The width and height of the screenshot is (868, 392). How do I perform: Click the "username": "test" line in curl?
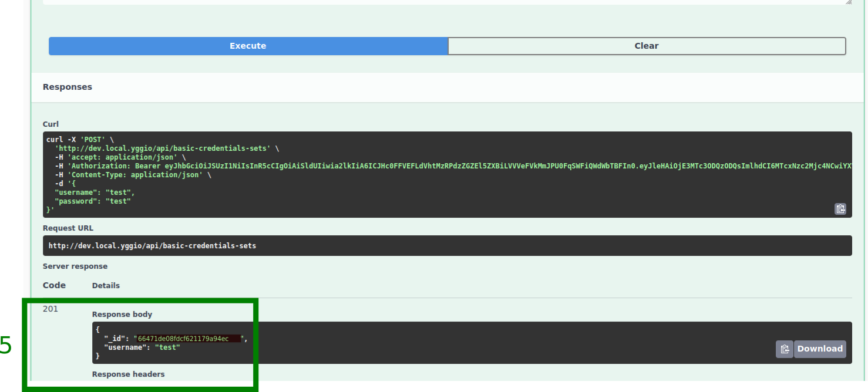pos(95,192)
